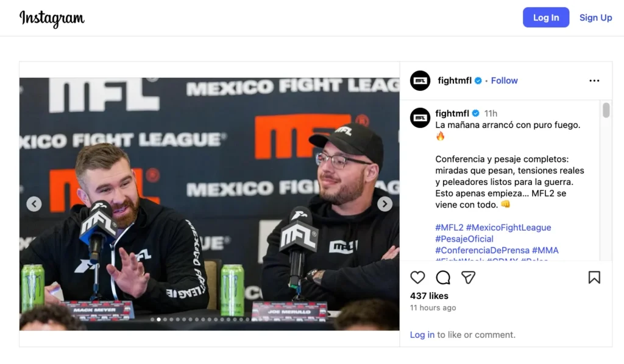Viewport: 624px width, 364px height.
Task: Go to the previous carousel photo
Action: (x=34, y=204)
